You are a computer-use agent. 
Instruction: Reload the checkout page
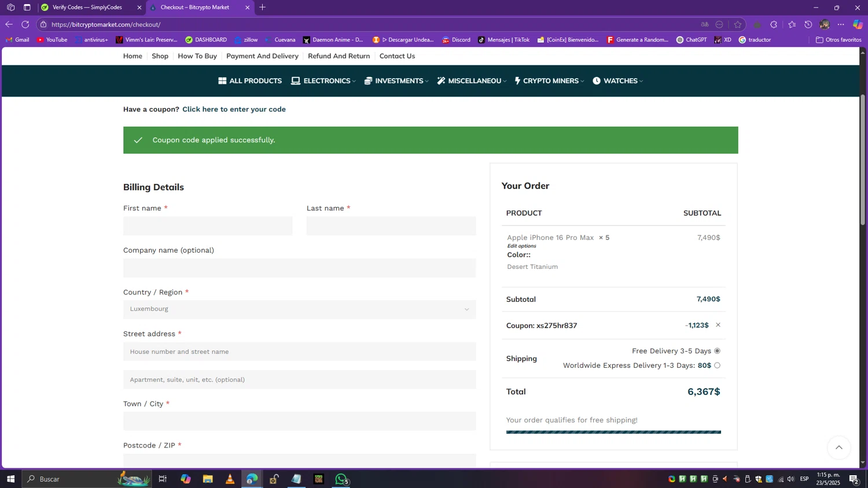point(25,24)
